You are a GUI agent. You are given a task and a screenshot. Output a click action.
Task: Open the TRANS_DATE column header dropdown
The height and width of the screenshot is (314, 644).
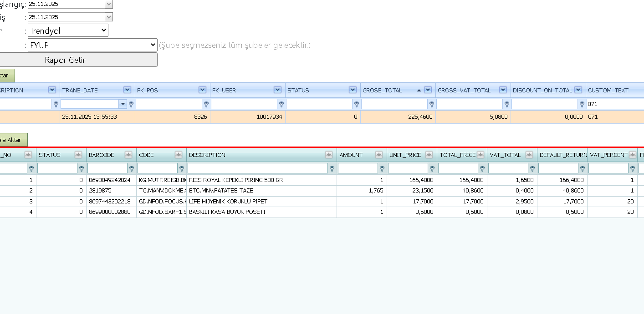(127, 90)
